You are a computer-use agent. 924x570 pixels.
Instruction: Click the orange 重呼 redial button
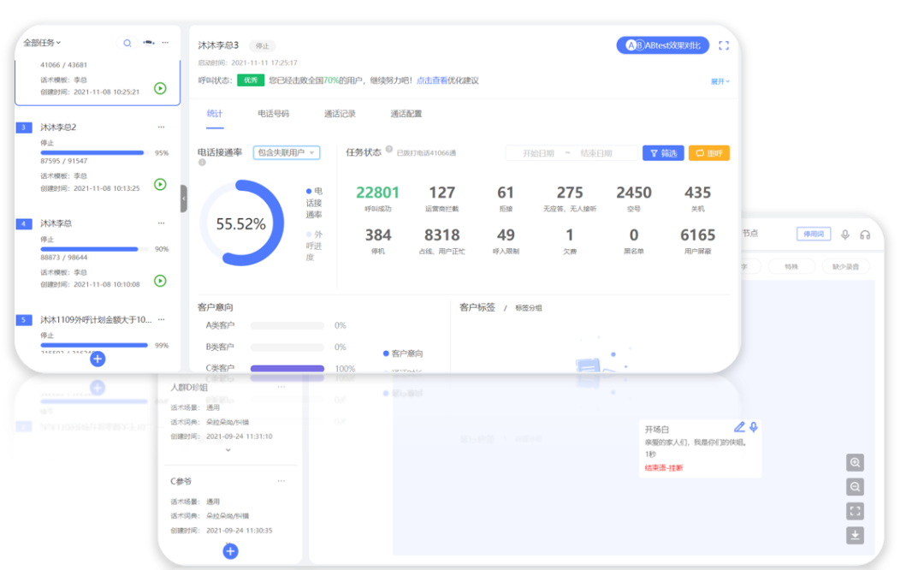click(x=709, y=153)
